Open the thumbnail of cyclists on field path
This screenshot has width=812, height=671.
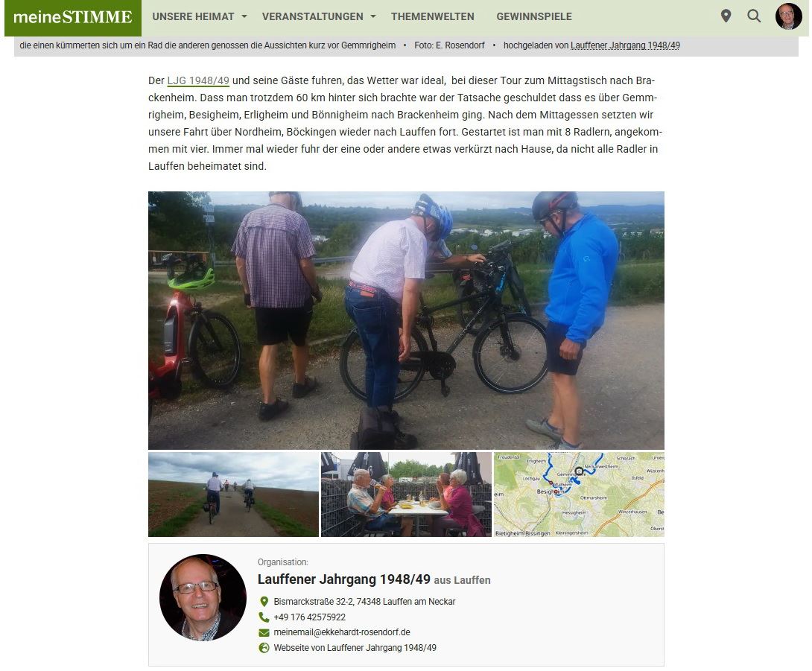pyautogui.click(x=234, y=494)
